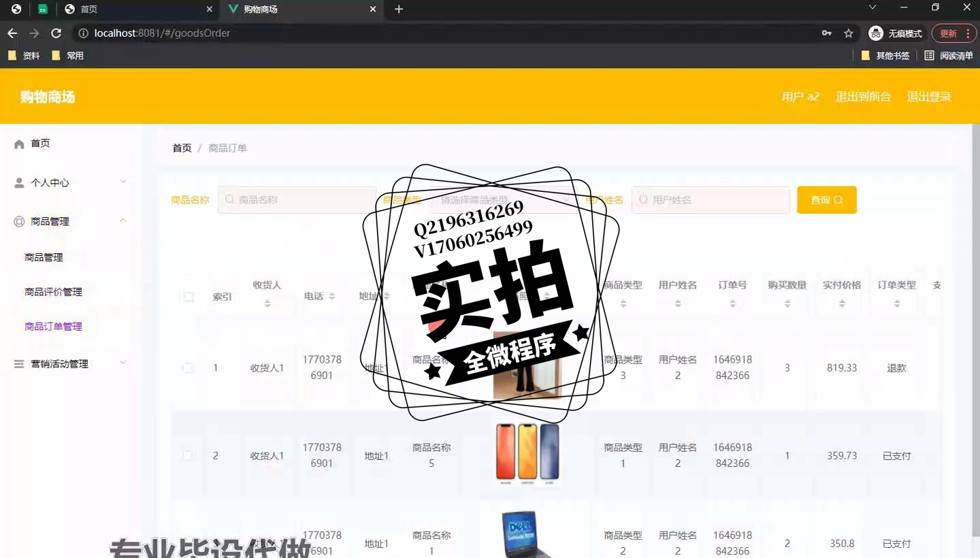The height and width of the screenshot is (558, 980).
Task: Sort by 订单类型 column arrows
Action: click(x=897, y=303)
